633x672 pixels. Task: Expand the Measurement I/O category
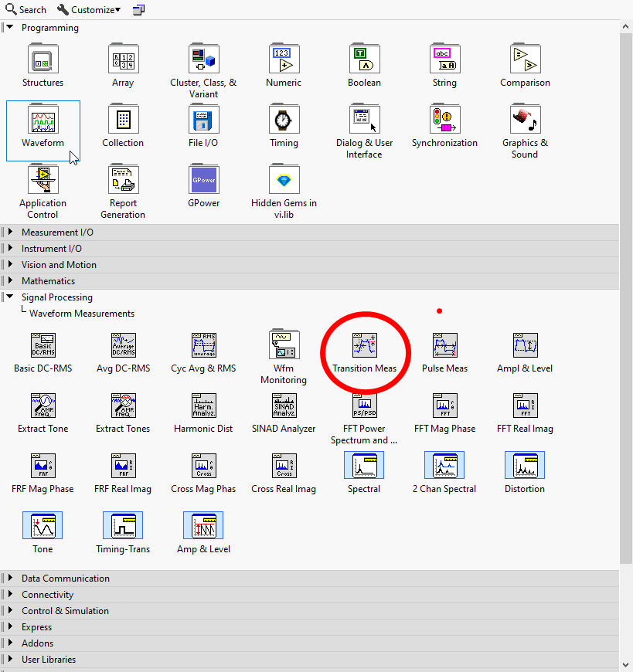(x=10, y=232)
